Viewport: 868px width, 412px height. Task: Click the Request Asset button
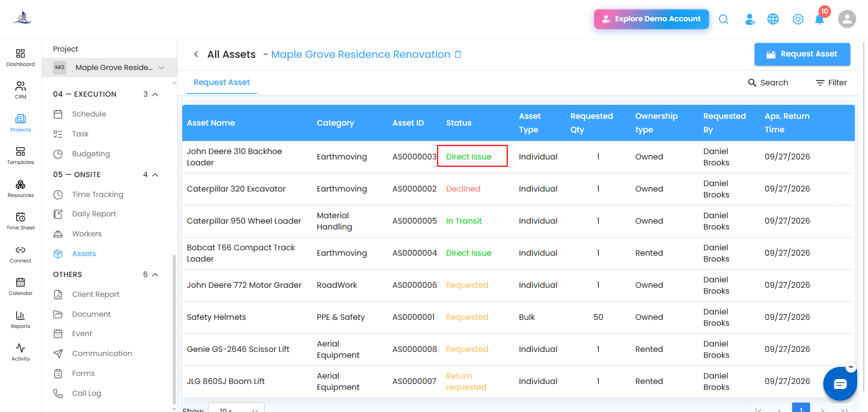coord(802,54)
